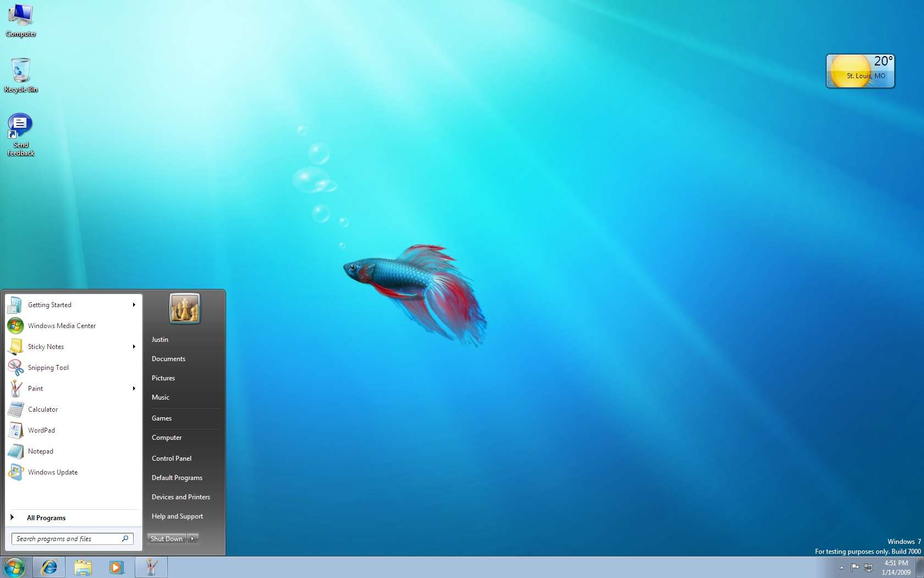
Task: Expand the Sticky Notes jump list arrow
Action: point(134,347)
